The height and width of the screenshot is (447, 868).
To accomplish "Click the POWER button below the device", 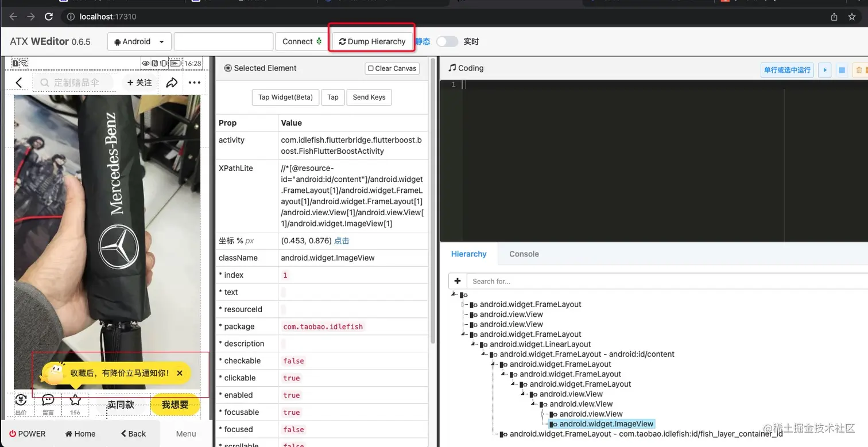I will tap(28, 434).
